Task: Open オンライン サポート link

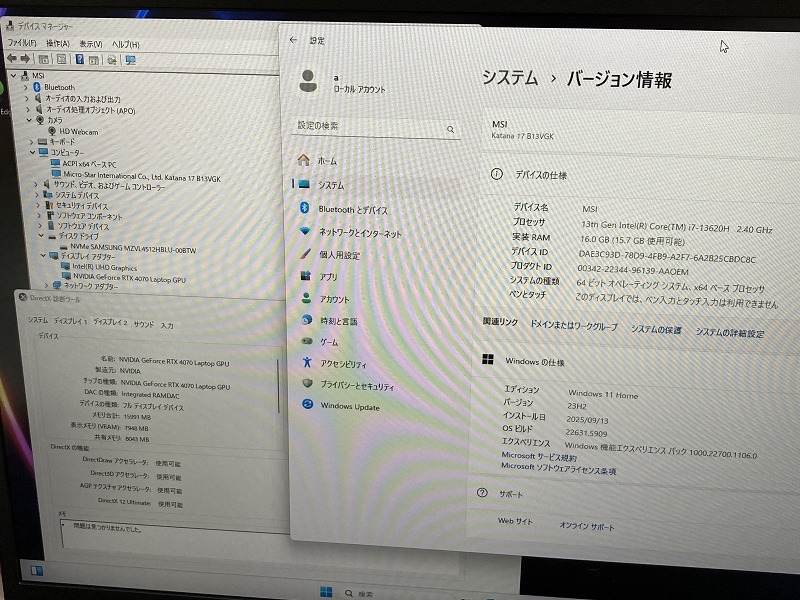Action: pyautogui.click(x=587, y=526)
